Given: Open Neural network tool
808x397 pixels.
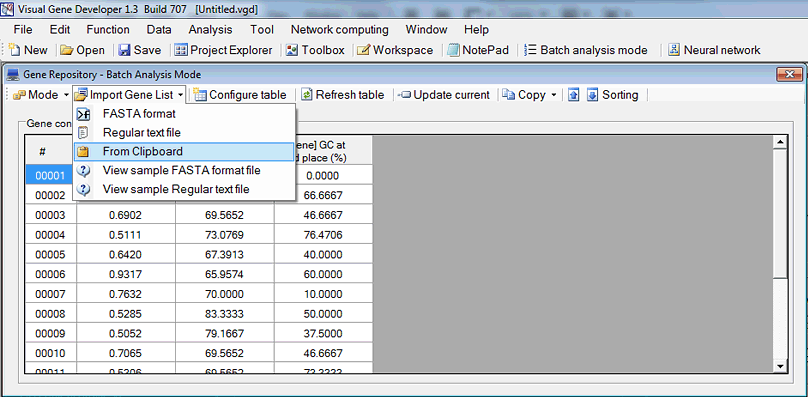Looking at the screenshot, I should coord(714,50).
